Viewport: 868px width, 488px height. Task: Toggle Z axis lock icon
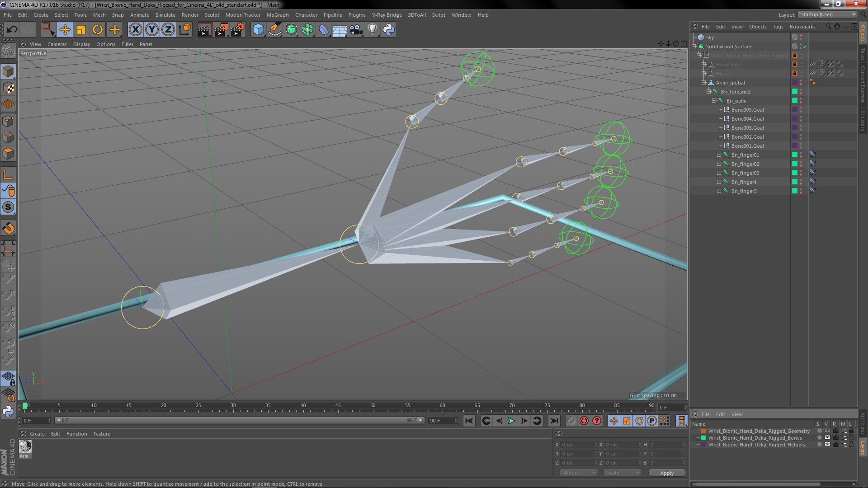pyautogui.click(x=168, y=30)
